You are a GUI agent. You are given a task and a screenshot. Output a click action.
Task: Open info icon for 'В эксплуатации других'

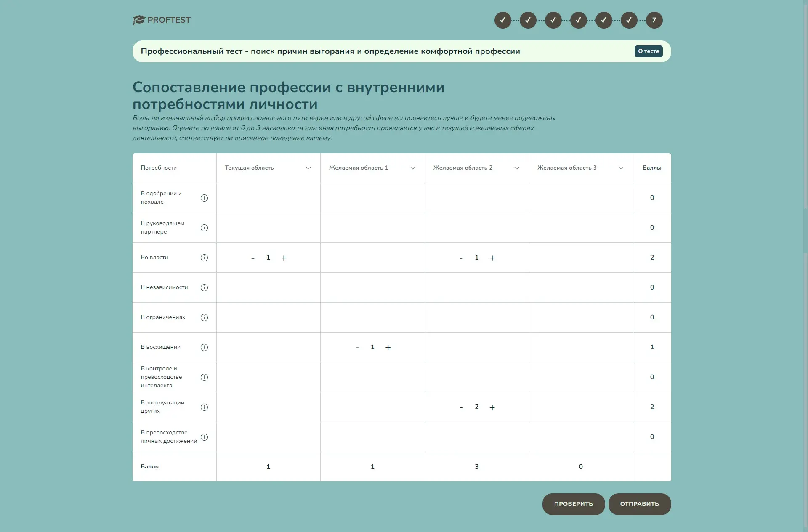point(204,407)
